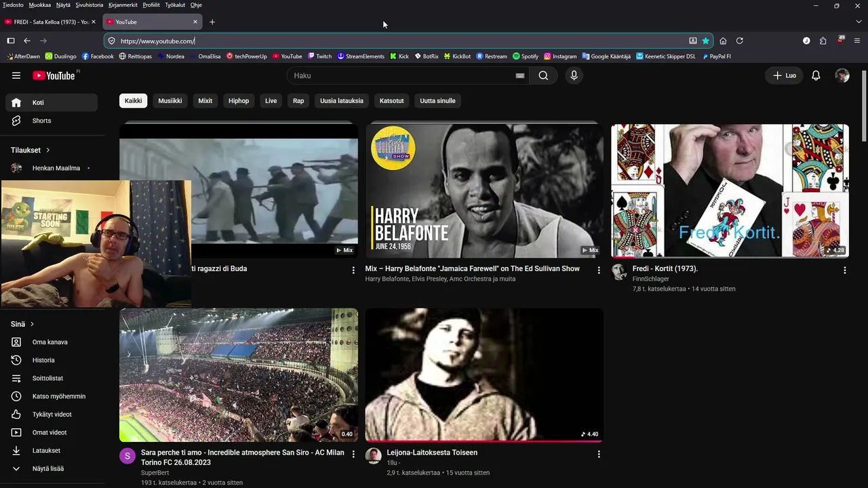Click the search magnifier button

pyautogui.click(x=543, y=75)
